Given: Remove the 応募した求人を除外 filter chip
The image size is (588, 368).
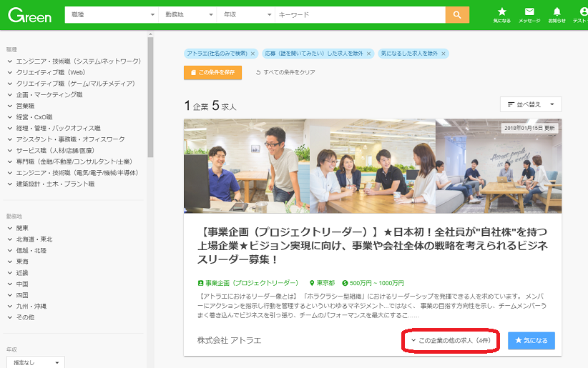Looking at the screenshot, I should point(368,54).
